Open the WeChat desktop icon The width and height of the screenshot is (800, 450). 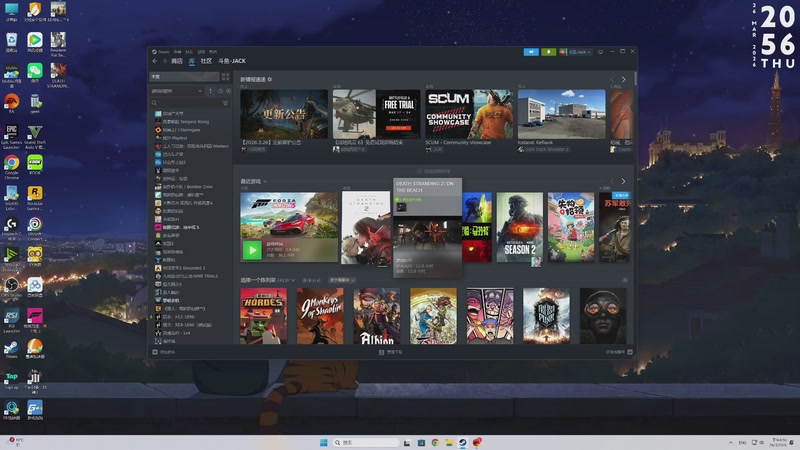point(35,73)
